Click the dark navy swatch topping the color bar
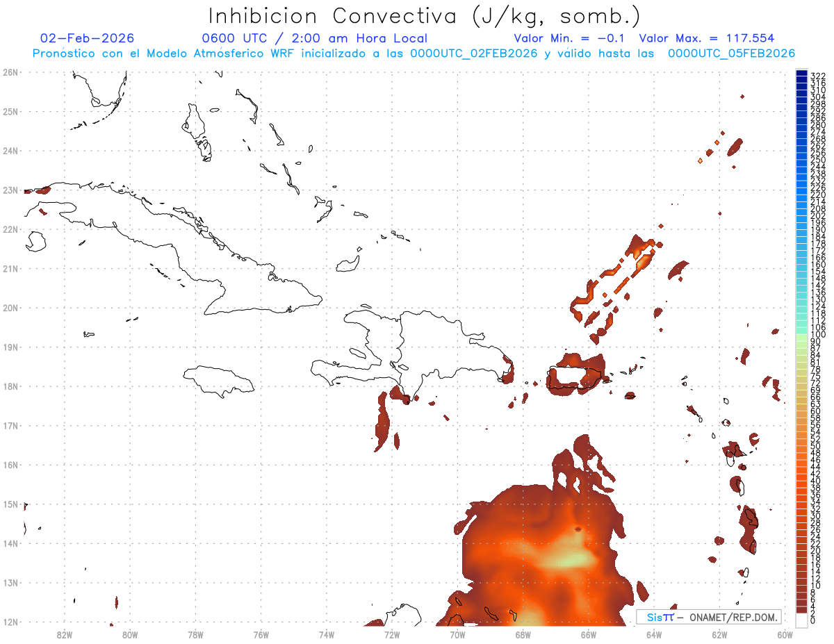Screen dimensions: 834x644 [x=801, y=73]
